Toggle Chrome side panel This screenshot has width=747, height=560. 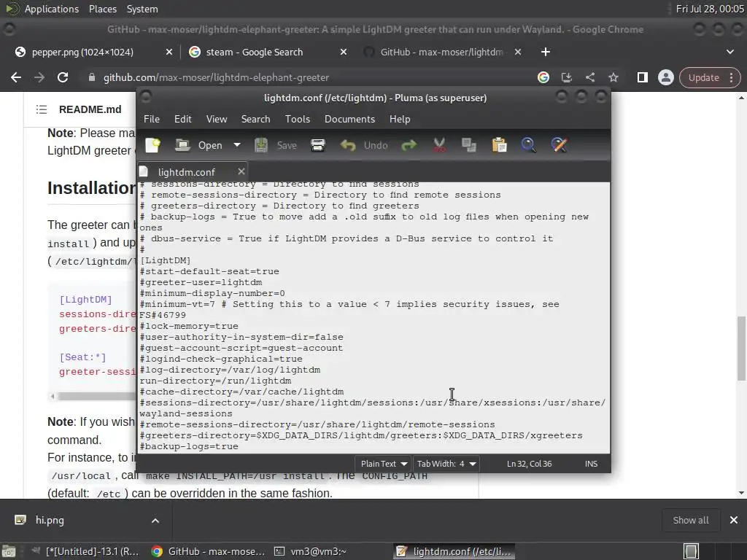tap(642, 77)
